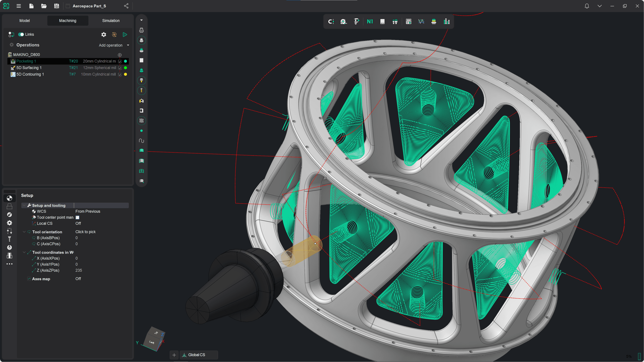Click 'Click to pick' for Tool orientation
The width and height of the screenshot is (644, 362).
[86, 232]
